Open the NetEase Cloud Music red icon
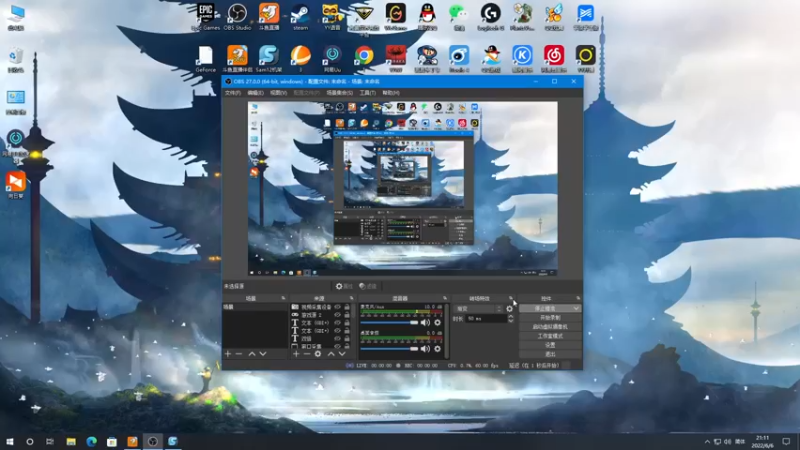The height and width of the screenshot is (450, 800). [x=554, y=59]
